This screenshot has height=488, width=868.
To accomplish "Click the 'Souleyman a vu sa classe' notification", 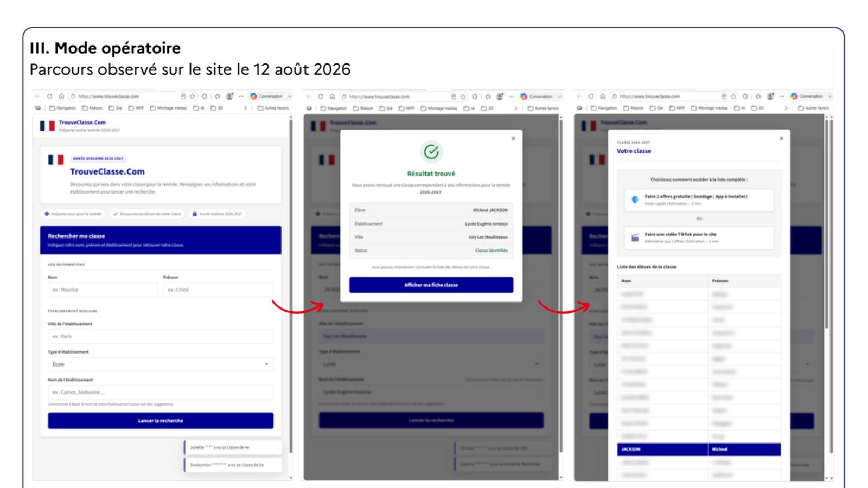I will coord(233,465).
